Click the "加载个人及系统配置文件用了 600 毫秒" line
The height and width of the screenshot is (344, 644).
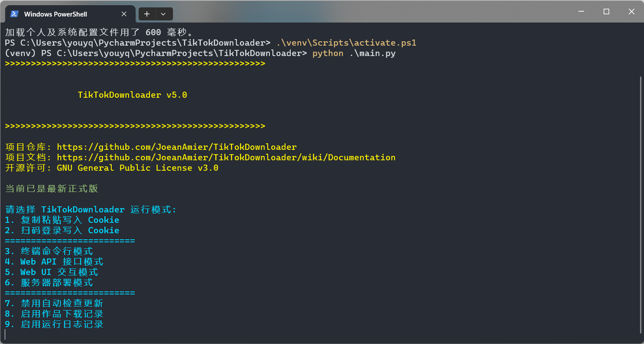(x=99, y=32)
